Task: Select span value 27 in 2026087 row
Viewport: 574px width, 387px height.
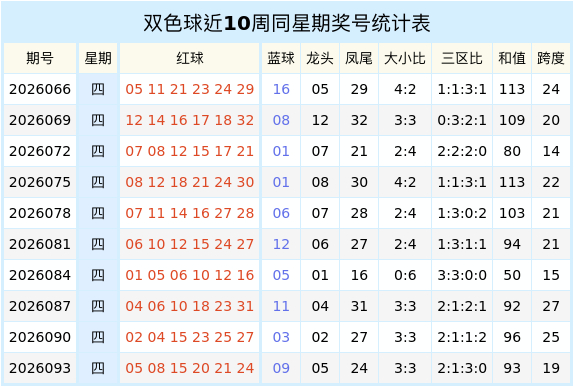Action: point(551,306)
